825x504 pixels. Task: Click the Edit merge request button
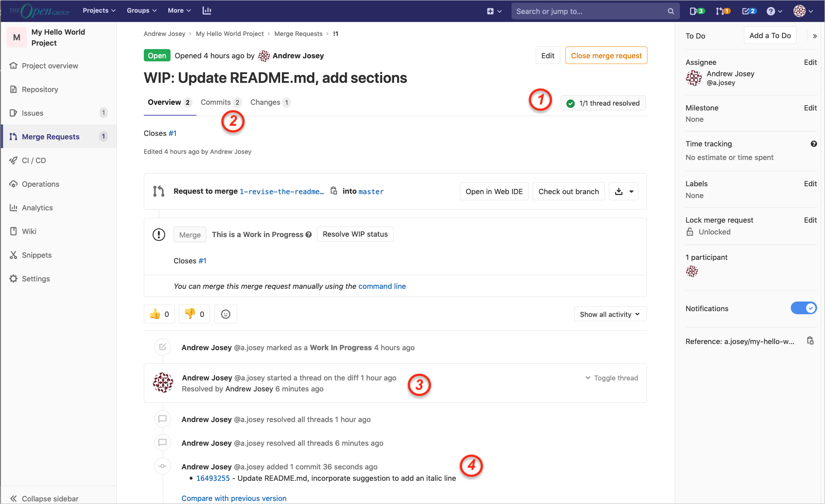(548, 56)
